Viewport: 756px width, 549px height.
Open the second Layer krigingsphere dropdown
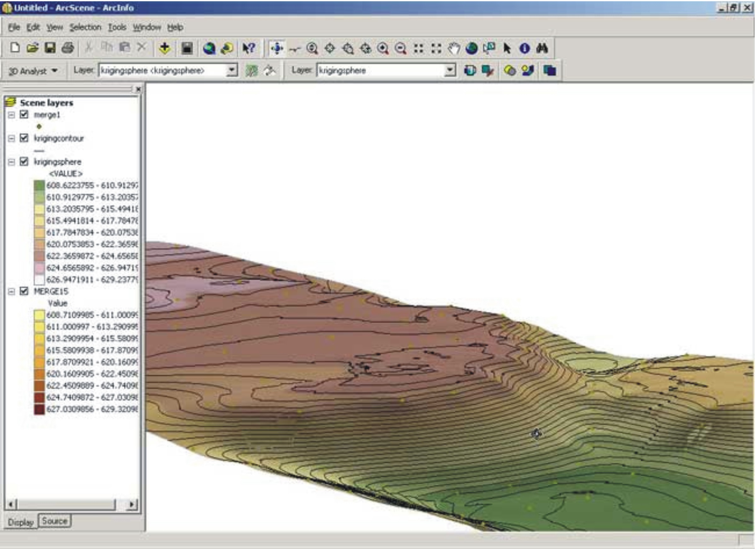click(x=450, y=70)
